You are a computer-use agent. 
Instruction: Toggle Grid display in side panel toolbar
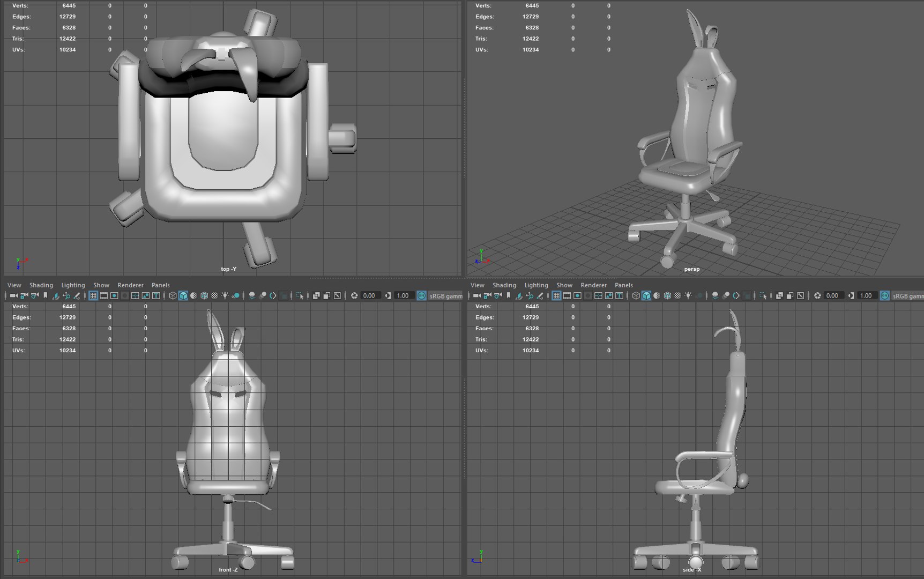556,295
